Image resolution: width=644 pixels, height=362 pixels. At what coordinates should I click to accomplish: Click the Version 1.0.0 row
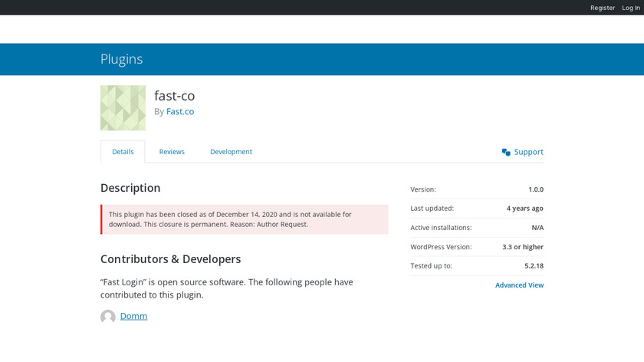[x=477, y=189]
